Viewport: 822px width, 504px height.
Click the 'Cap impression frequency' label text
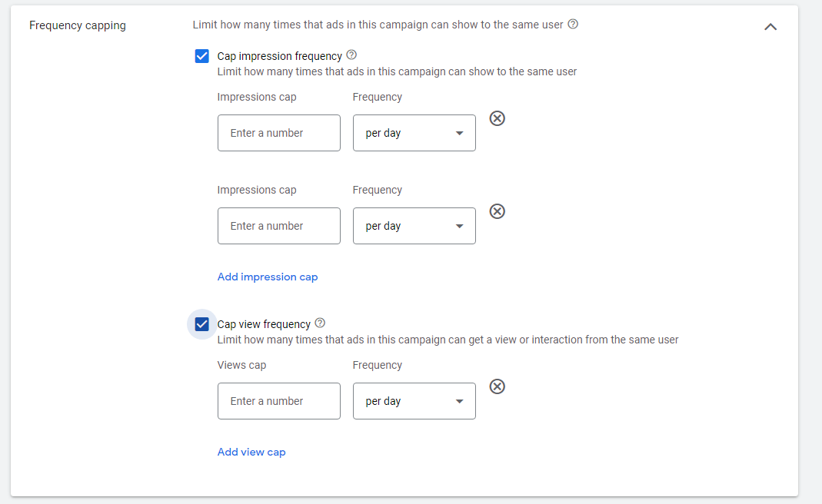pyautogui.click(x=279, y=56)
